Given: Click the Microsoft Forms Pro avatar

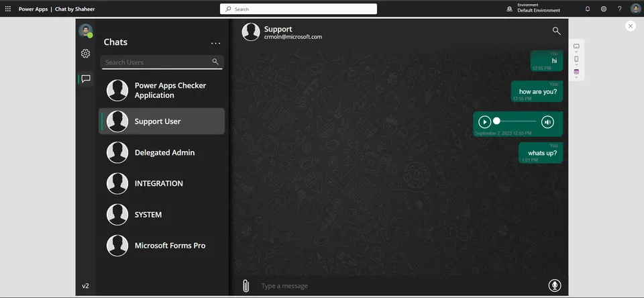Looking at the screenshot, I should 117,246.
